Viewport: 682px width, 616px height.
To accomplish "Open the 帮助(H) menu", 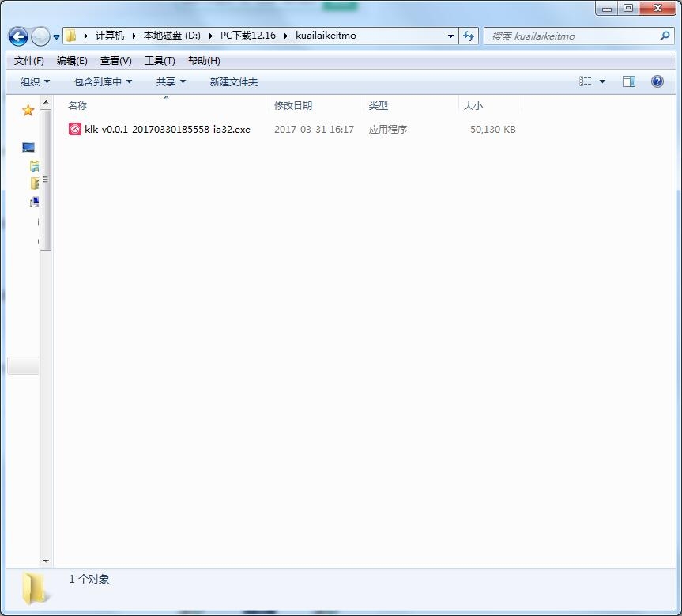I will 204,61.
